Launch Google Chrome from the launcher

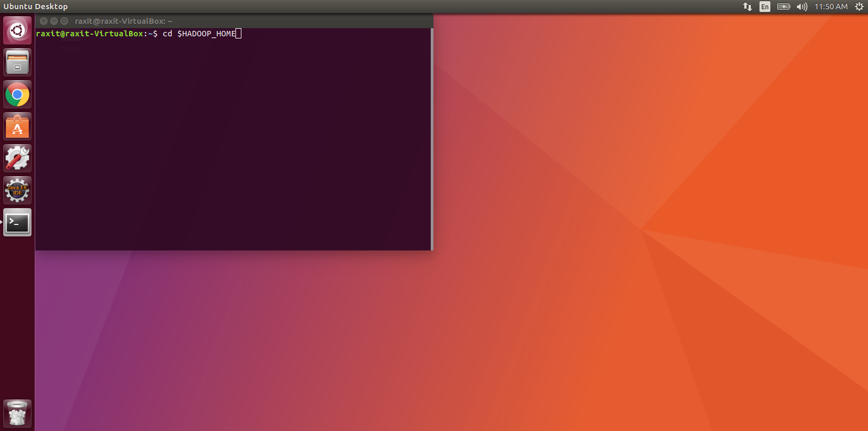[17, 94]
